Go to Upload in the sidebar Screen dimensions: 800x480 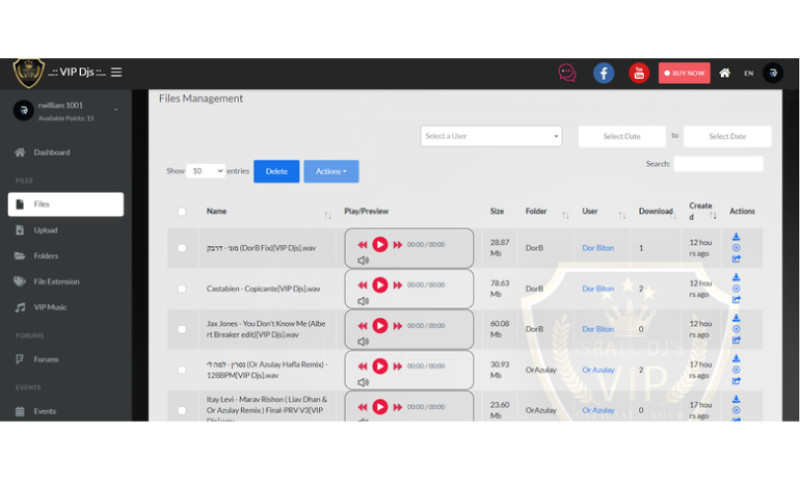[46, 230]
